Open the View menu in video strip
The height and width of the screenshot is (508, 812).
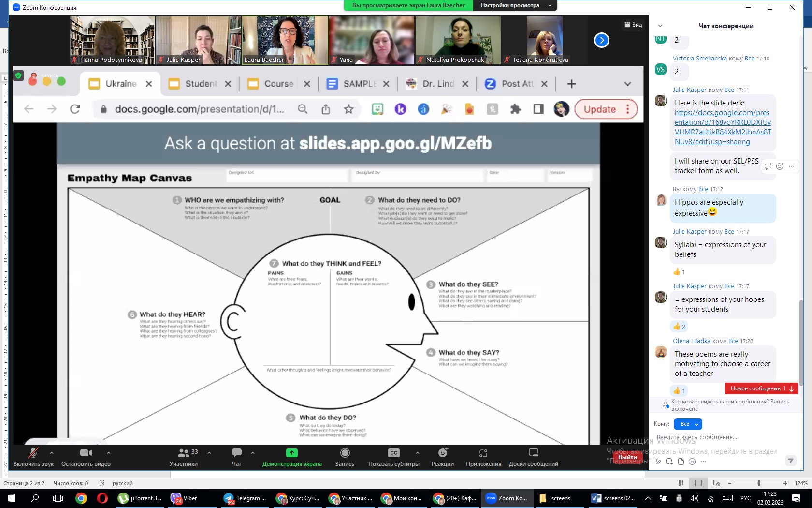tap(633, 25)
